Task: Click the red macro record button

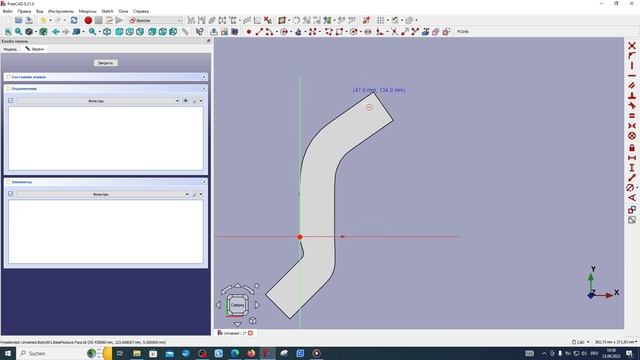Action: 88,20
